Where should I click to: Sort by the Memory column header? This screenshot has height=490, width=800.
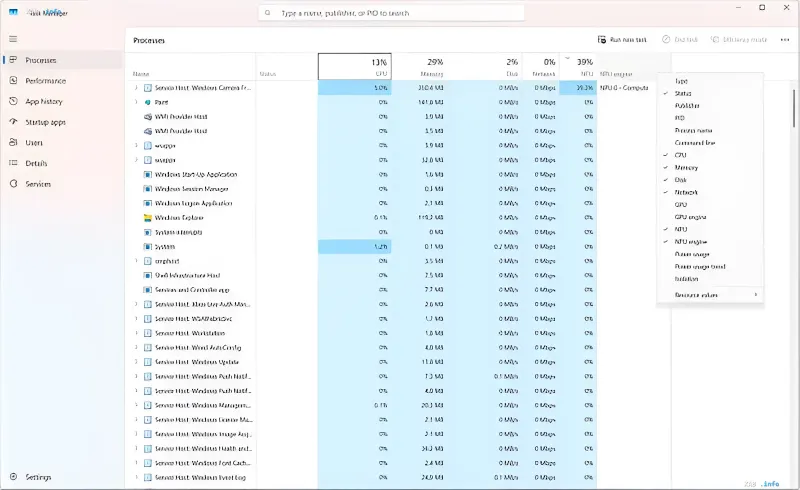coord(419,66)
